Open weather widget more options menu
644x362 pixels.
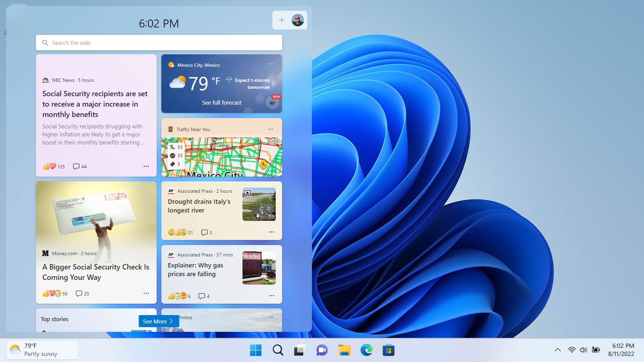[271, 64]
